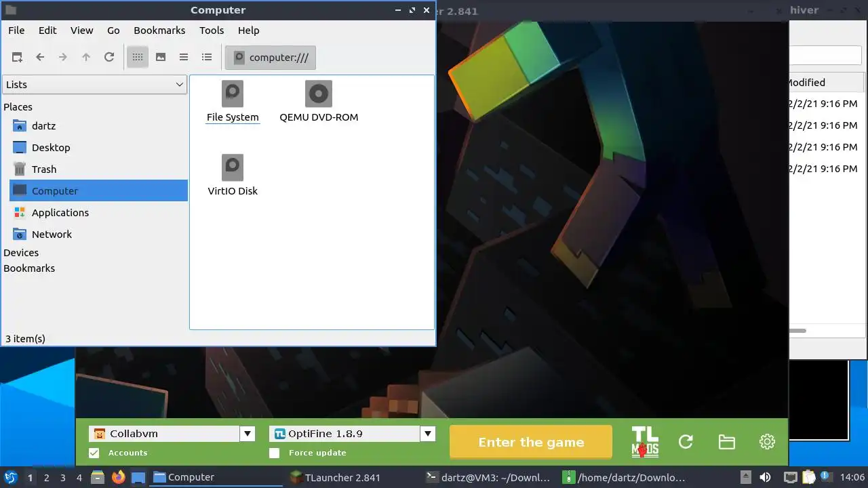The image size is (868, 488).
Task: Open the Collabvm account dropdown in TLauncher
Action: 248,434
